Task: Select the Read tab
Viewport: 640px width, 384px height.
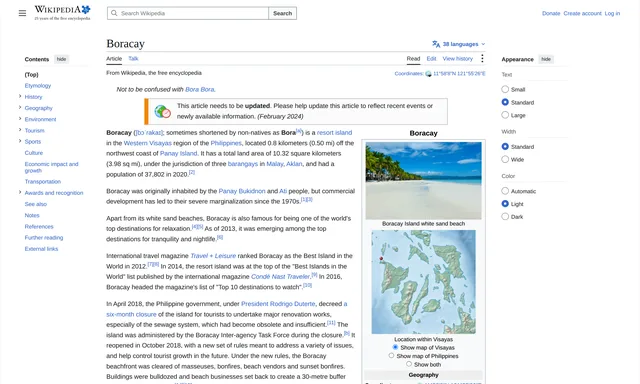Action: (413, 59)
